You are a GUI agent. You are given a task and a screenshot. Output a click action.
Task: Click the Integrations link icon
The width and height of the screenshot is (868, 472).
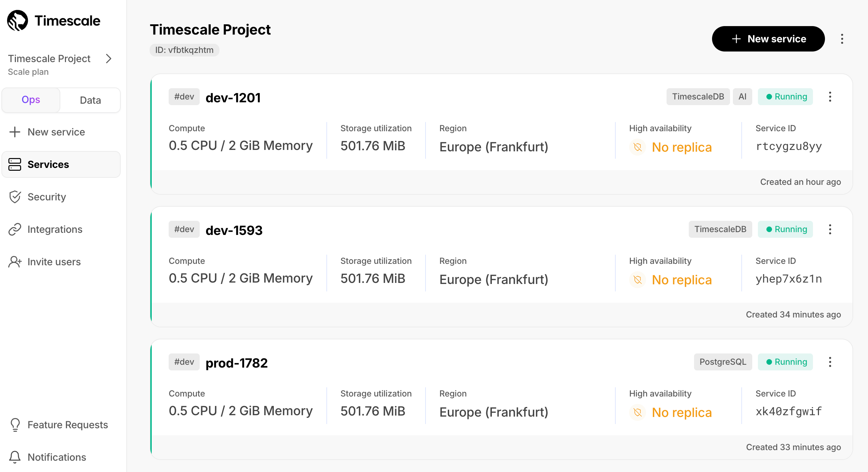click(15, 229)
